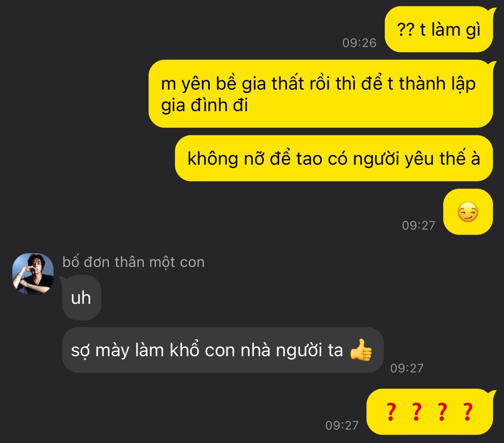Screen dimensions: 504x443
Task: Select the 'không nỡ để tao có người yêu' bubble
Action: (334, 158)
